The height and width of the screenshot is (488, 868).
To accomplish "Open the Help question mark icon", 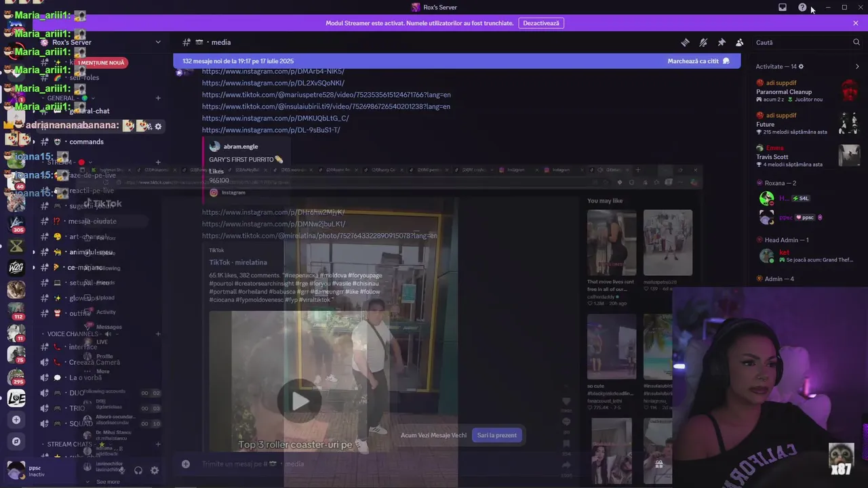I will (802, 7).
